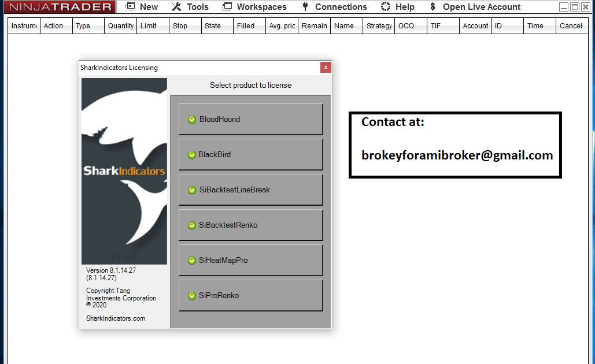595x364 pixels.
Task: Click the NinjaTrader logo
Action: (60, 7)
